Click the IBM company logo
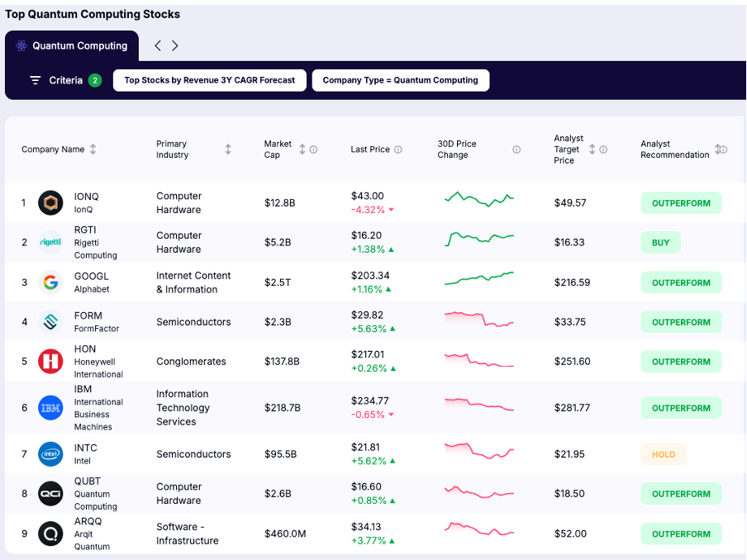This screenshot has width=747, height=560. click(50, 408)
